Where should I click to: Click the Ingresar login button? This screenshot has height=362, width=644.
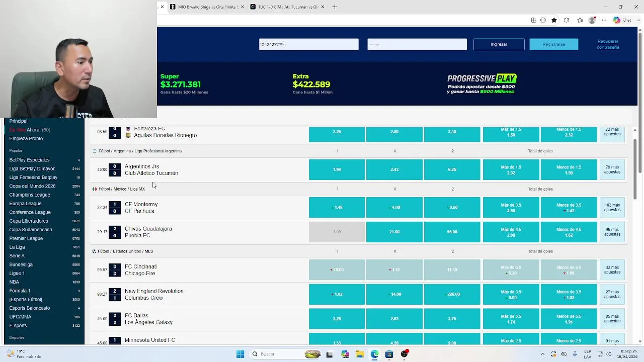click(499, 44)
